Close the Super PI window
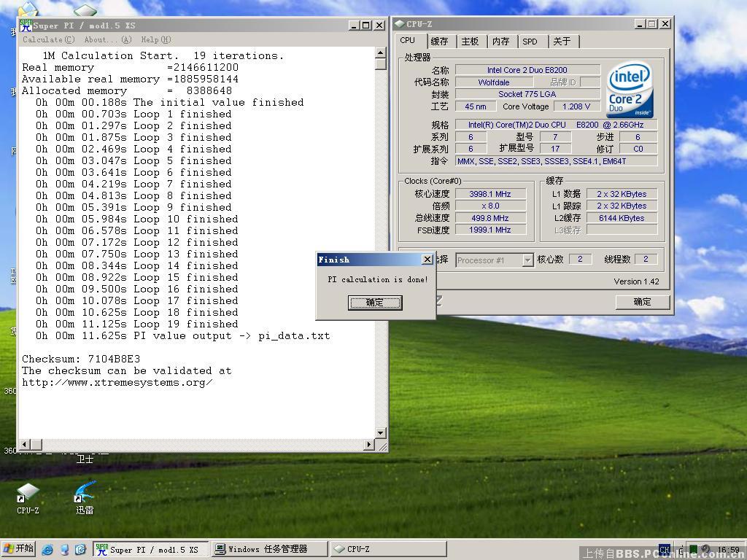The image size is (747, 560). pyautogui.click(x=379, y=26)
